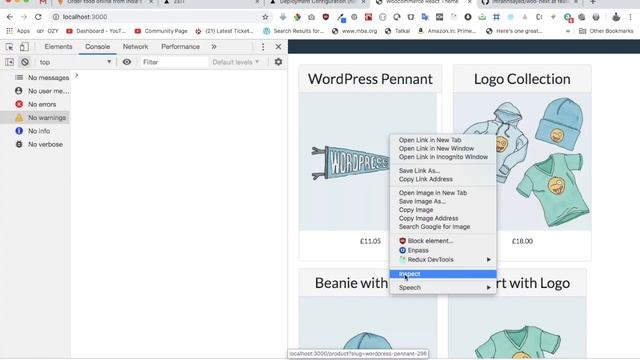Switch to the Console tab
The height and width of the screenshot is (360, 640).
click(x=98, y=47)
